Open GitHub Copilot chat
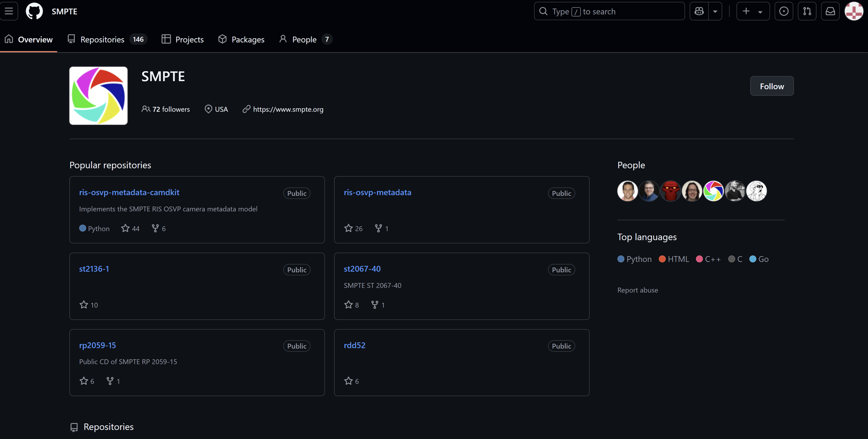Screen dimensions: 868x439 (699, 11)
